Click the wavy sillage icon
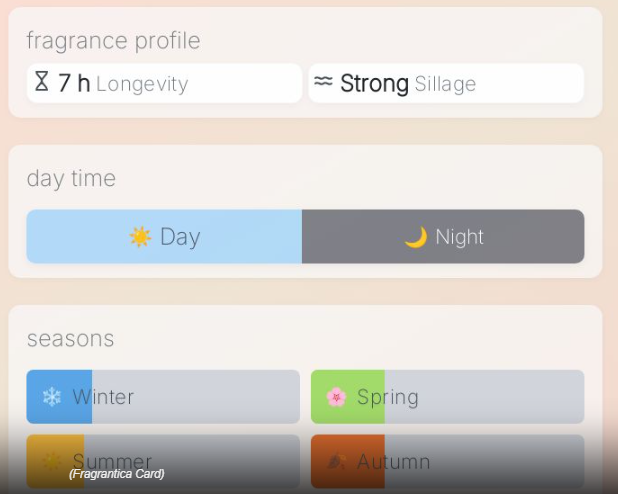Image resolution: width=618 pixels, height=494 pixels. [x=322, y=82]
